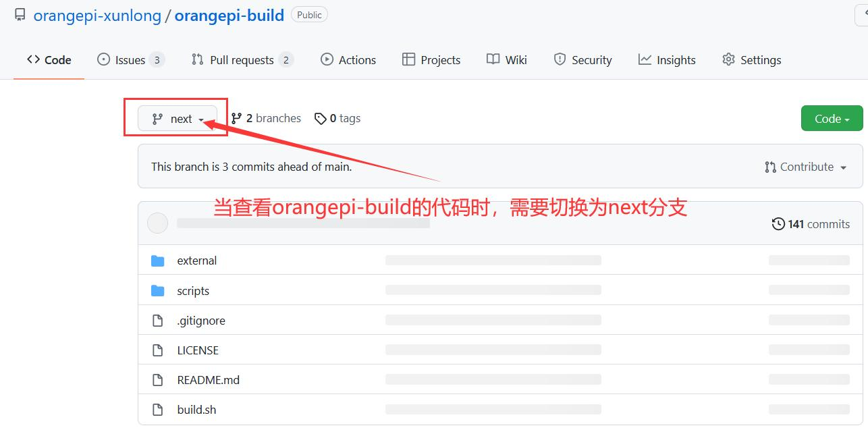
Task: Select the branch icon beside 2 branches
Action: pos(238,117)
